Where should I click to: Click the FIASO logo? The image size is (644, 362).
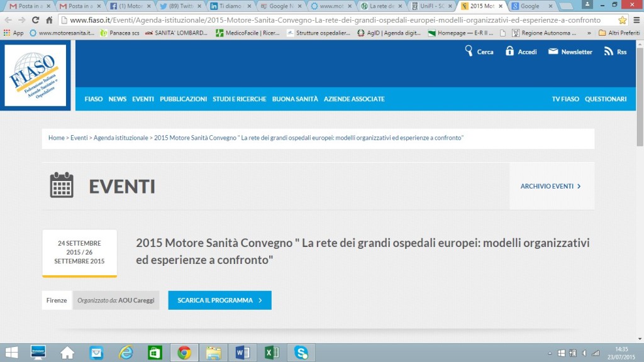click(35, 75)
